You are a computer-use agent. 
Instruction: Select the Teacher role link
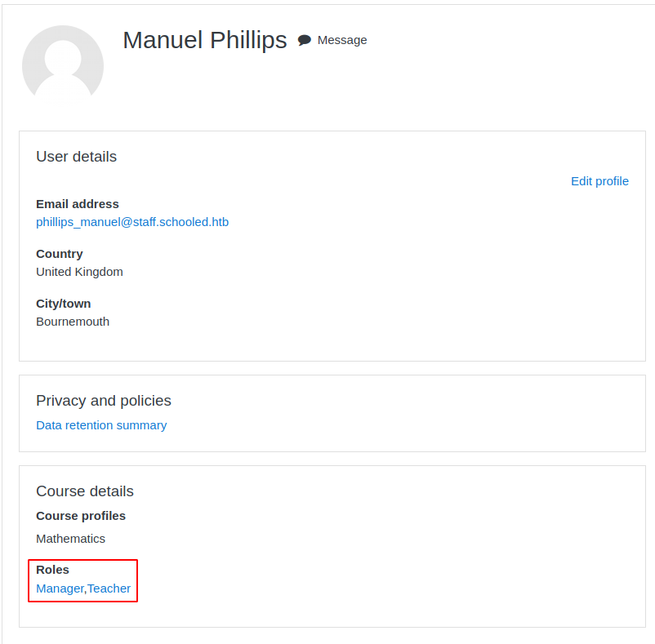[x=109, y=588]
